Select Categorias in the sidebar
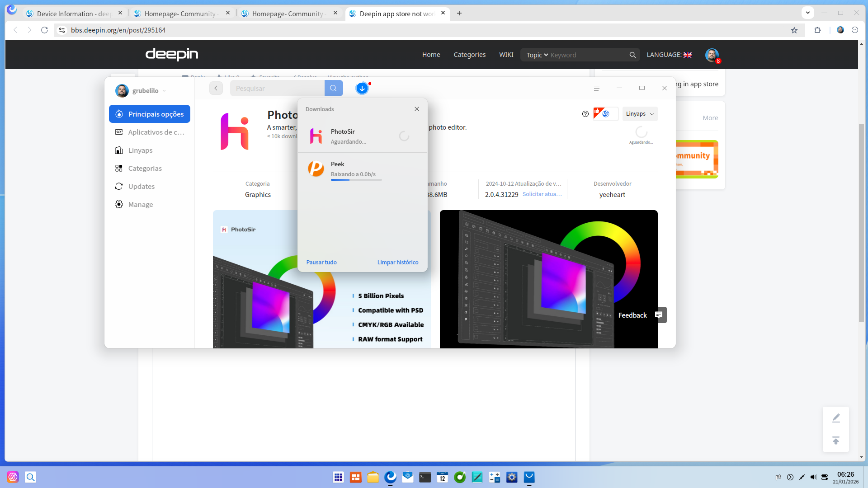 point(145,168)
